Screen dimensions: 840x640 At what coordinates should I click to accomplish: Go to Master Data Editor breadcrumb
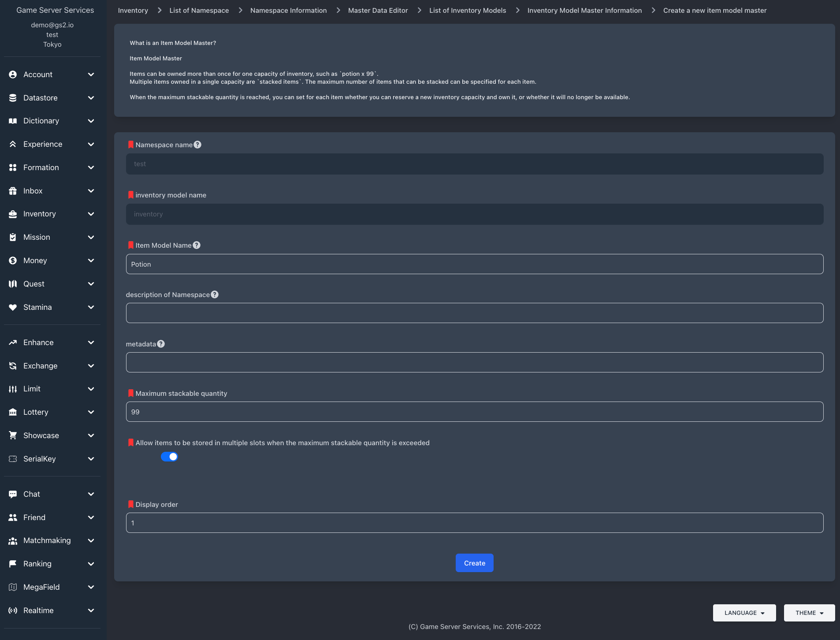378,10
